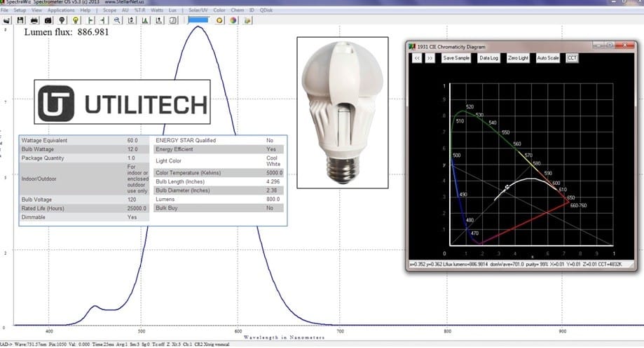Click the chromaticity status bar CCT=4832K text
This screenshot has width=644, height=348.
pos(609,264)
